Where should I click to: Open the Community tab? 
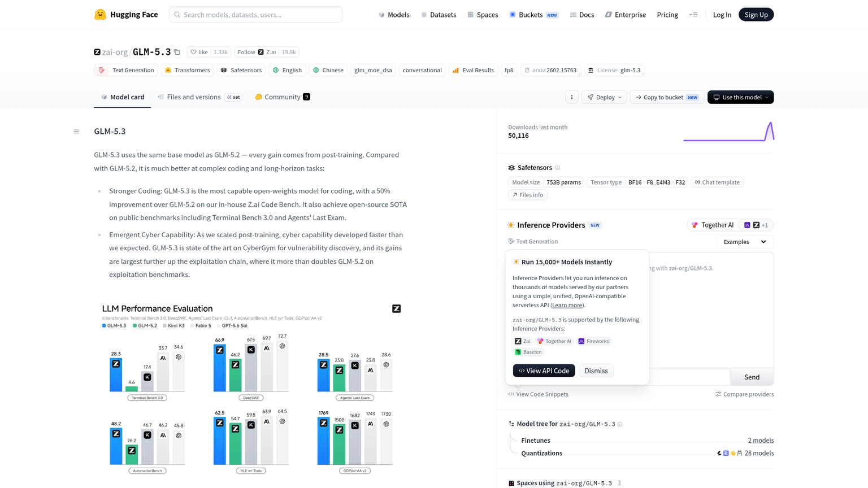click(282, 97)
